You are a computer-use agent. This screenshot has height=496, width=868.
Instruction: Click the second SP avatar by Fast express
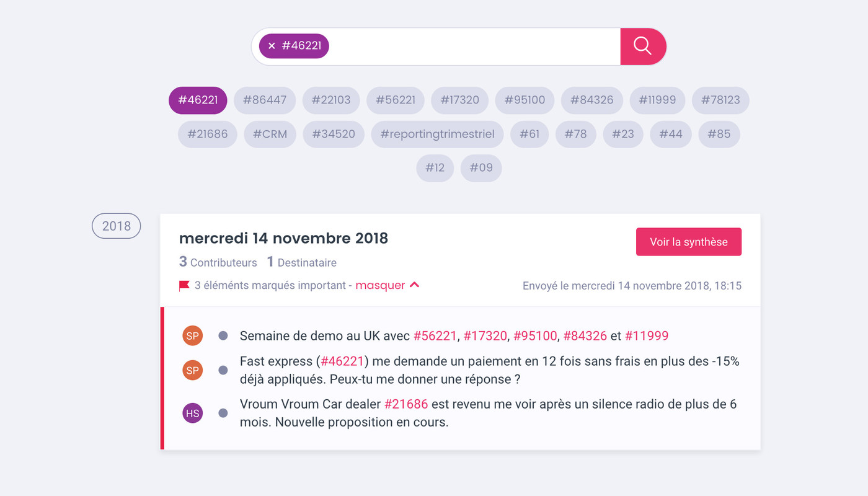(193, 370)
